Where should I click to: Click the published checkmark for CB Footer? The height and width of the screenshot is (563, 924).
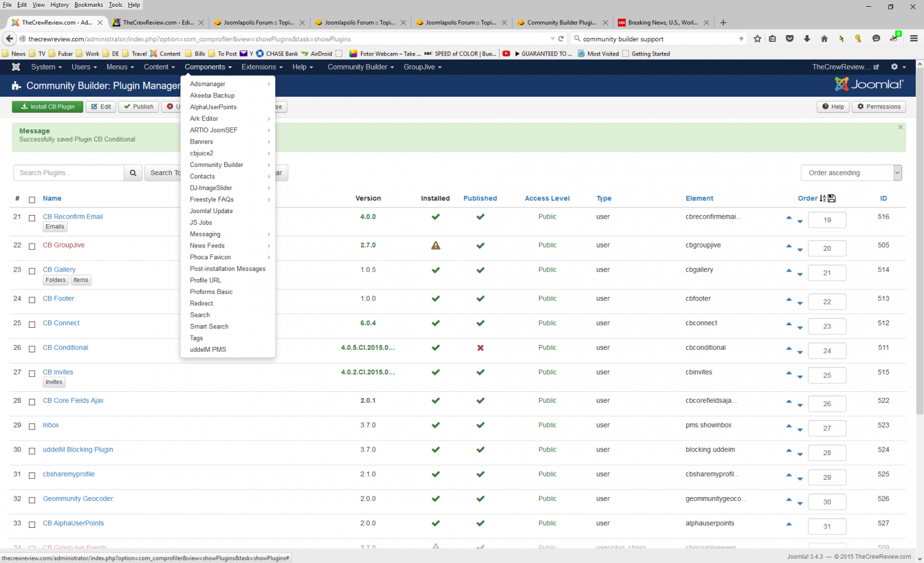(x=480, y=299)
